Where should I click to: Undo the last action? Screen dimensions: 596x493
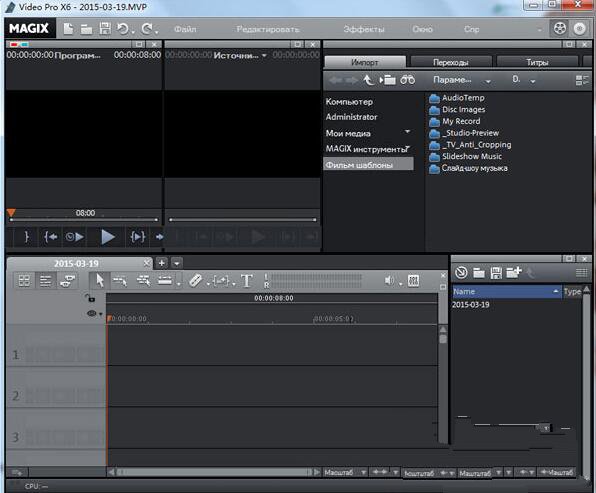point(123,29)
